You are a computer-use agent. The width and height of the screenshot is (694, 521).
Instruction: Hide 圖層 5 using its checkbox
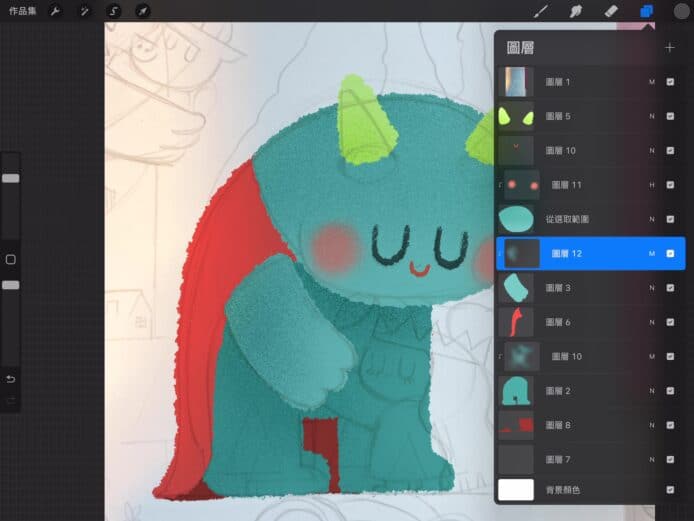coord(670,117)
